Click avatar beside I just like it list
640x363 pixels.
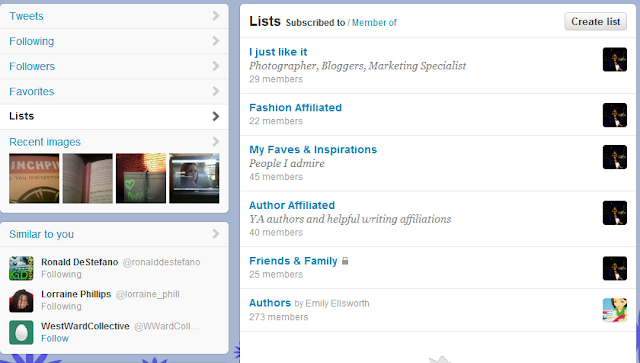coord(615,60)
